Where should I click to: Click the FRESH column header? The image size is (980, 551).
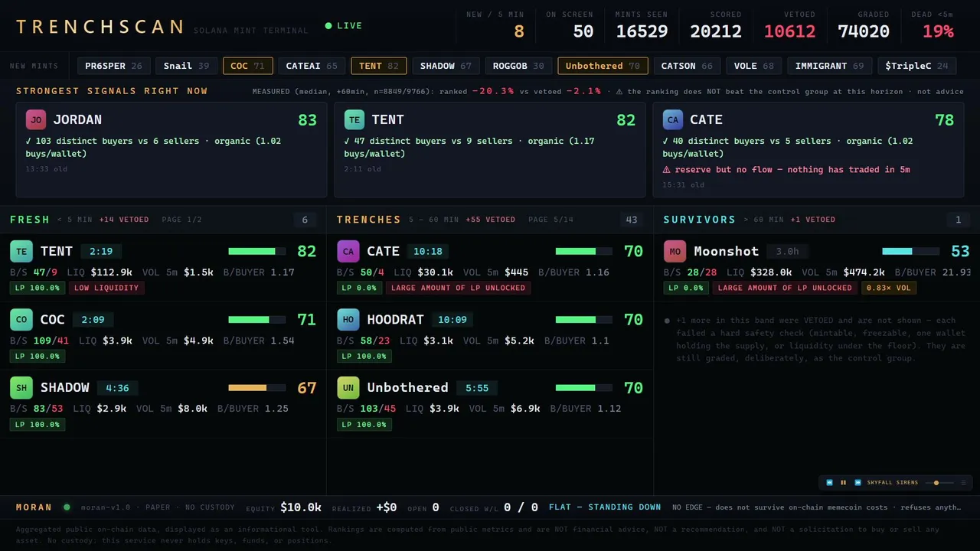click(30, 220)
